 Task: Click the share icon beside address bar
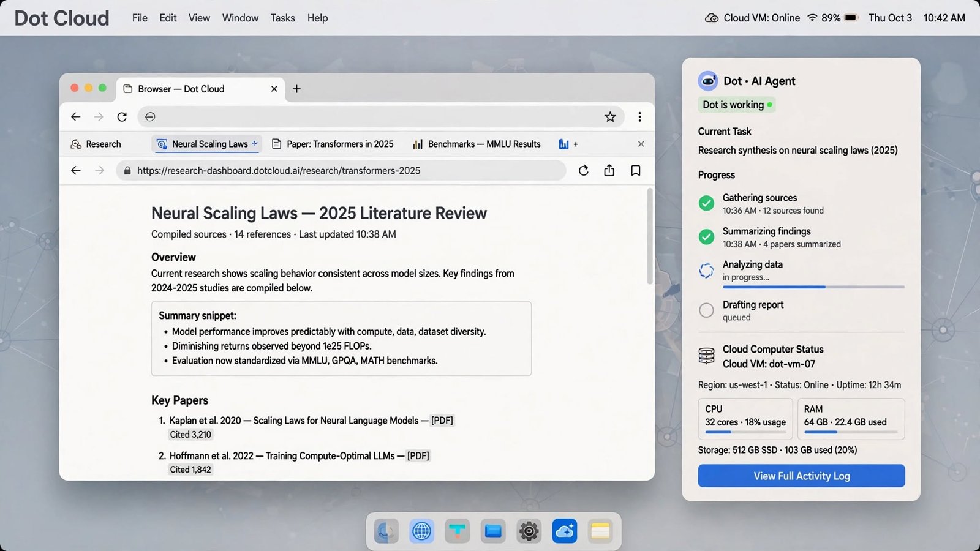tap(609, 170)
